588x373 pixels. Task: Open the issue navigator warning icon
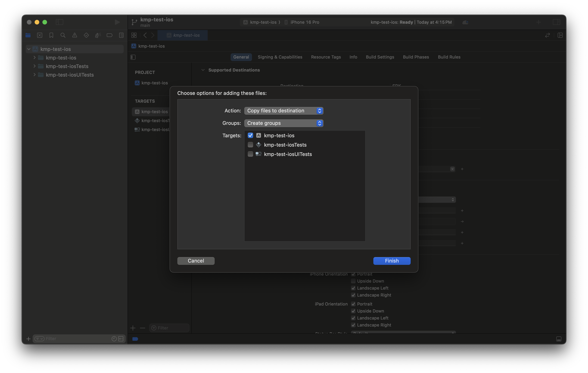point(74,35)
